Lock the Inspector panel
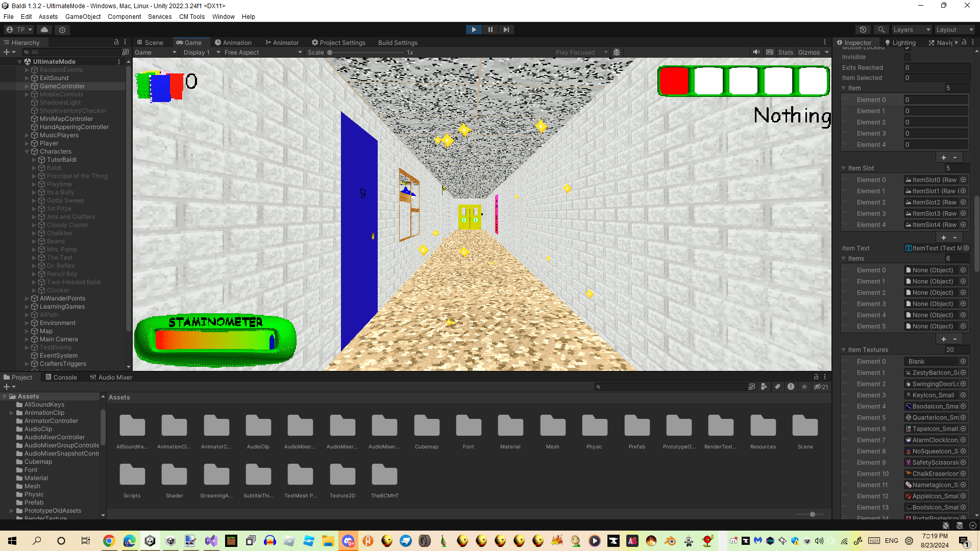Image resolution: width=980 pixels, height=551 pixels. click(964, 42)
